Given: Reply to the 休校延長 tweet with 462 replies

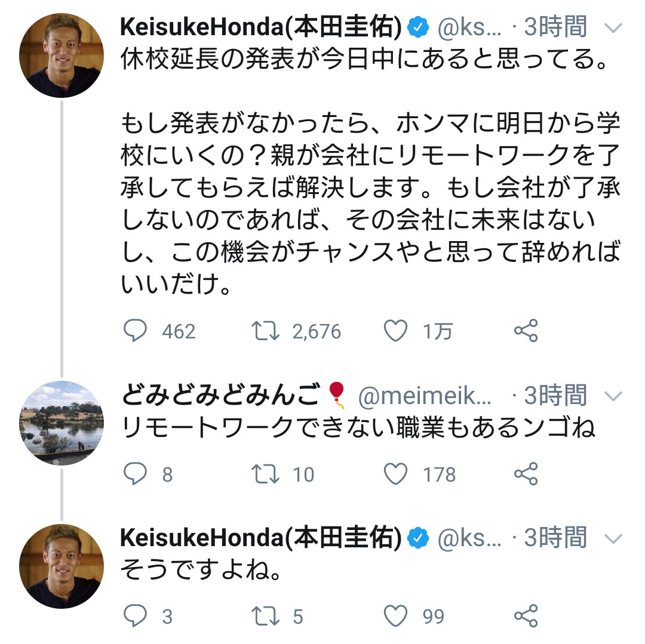Looking at the screenshot, I should [136, 331].
